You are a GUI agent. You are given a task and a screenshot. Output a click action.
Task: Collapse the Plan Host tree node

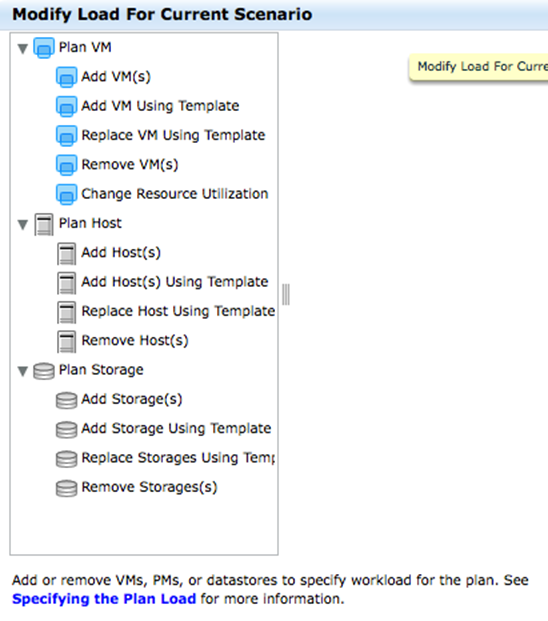pos(23,225)
